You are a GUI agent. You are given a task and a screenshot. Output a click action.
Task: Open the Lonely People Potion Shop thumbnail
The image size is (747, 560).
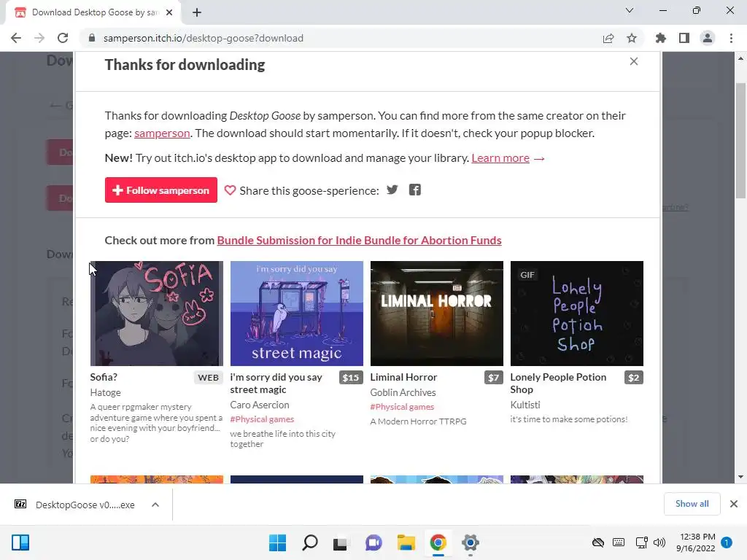tap(577, 314)
